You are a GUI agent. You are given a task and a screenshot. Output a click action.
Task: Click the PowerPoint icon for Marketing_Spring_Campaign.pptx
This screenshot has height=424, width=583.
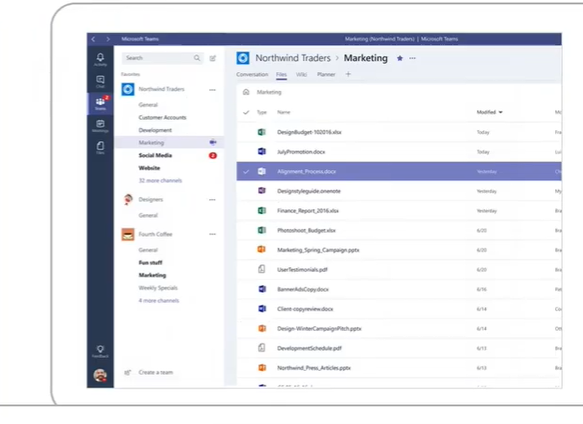[x=262, y=249]
